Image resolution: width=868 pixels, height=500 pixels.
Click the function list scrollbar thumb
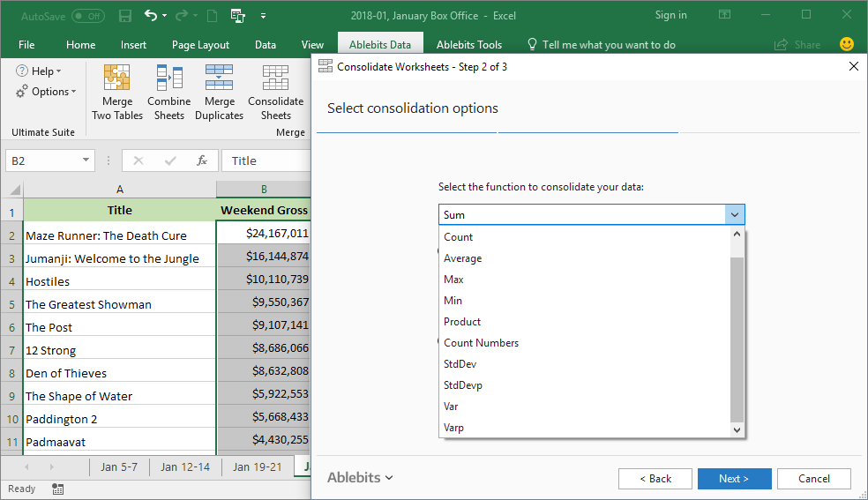pyautogui.click(x=737, y=340)
